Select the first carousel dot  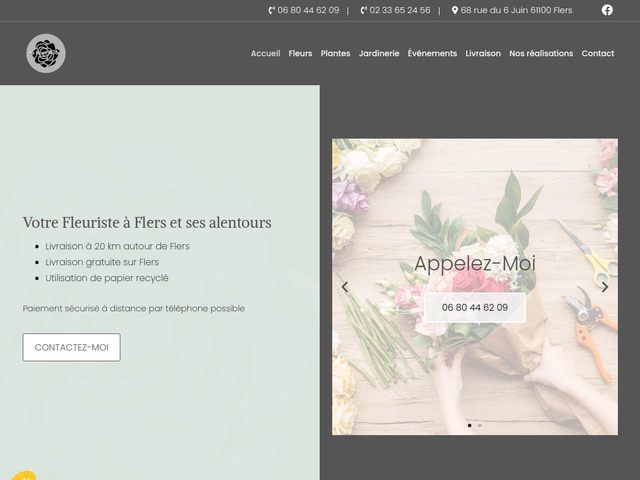pos(469,425)
